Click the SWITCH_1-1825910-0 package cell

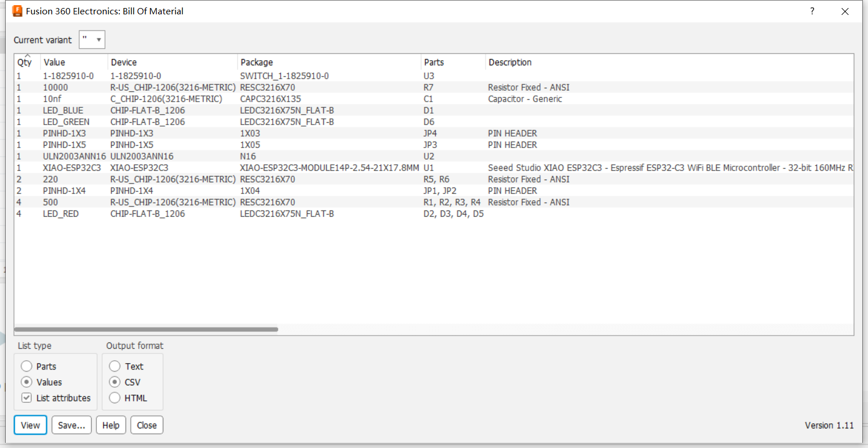coord(284,76)
